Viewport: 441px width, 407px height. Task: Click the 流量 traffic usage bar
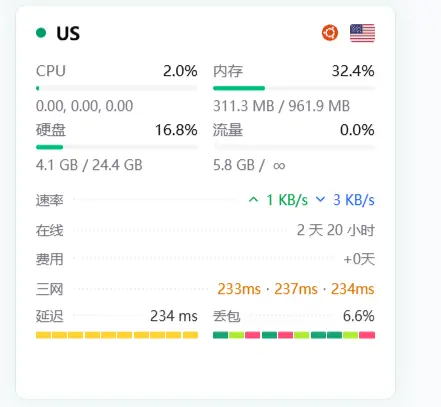[x=294, y=147]
